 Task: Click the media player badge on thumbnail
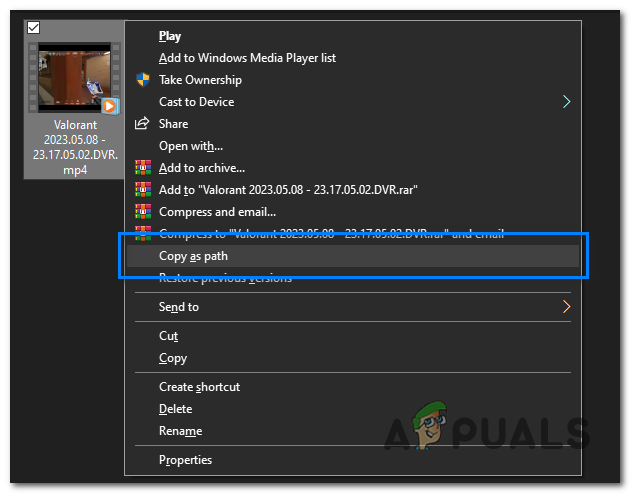tap(110, 106)
